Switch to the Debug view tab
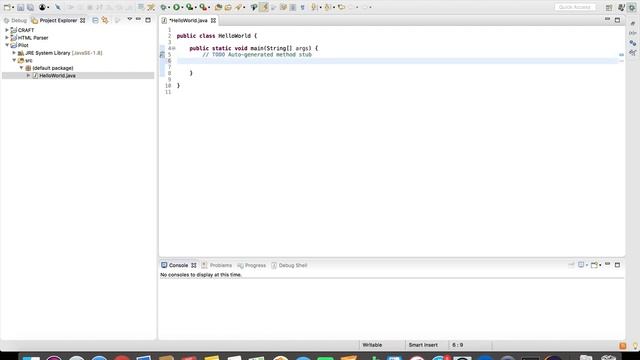Screen dimensions: 640x360 point(15,20)
